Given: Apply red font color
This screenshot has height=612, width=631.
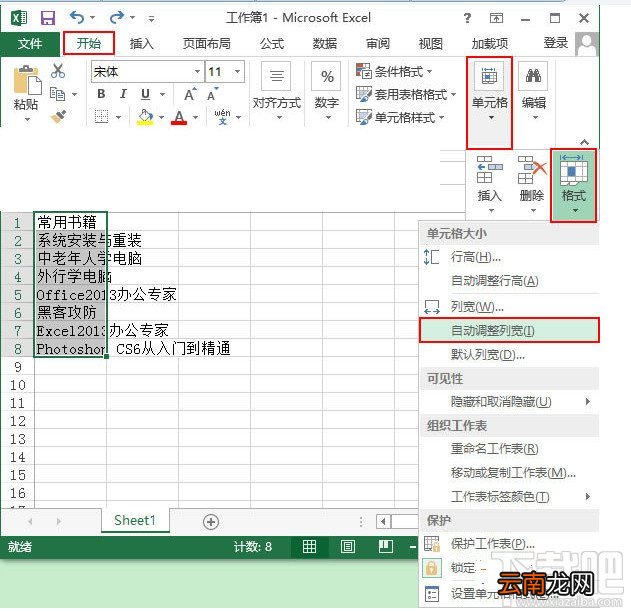Looking at the screenshot, I should 179,117.
